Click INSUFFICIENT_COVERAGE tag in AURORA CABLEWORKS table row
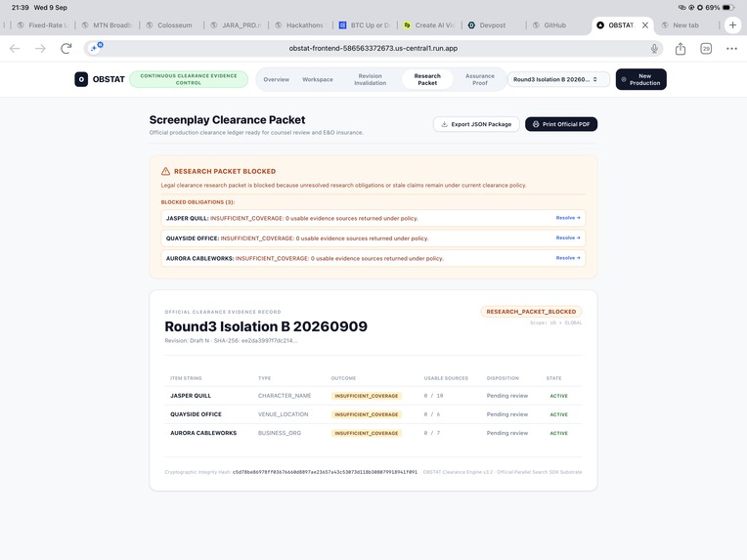The image size is (747, 560). click(x=367, y=433)
